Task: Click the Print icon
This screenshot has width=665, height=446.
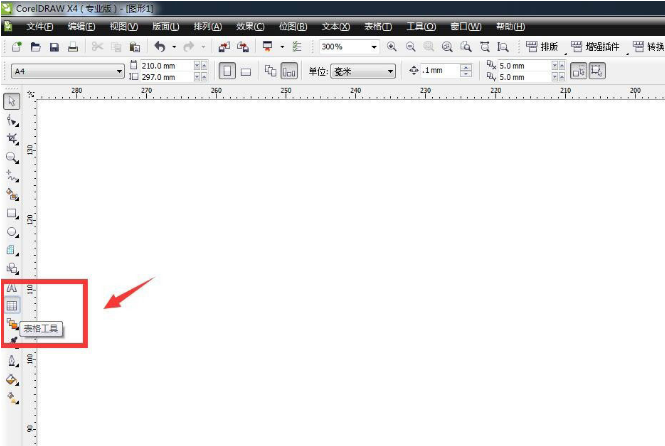Action: click(73, 47)
